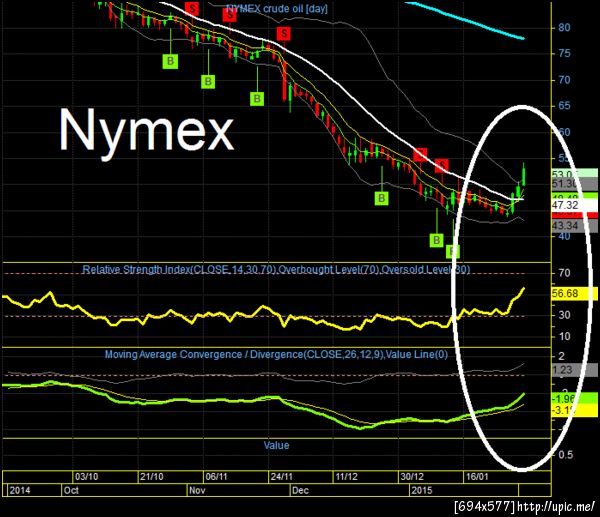
Task: Click the 51.30 gray price tag
Action: [x=574, y=184]
